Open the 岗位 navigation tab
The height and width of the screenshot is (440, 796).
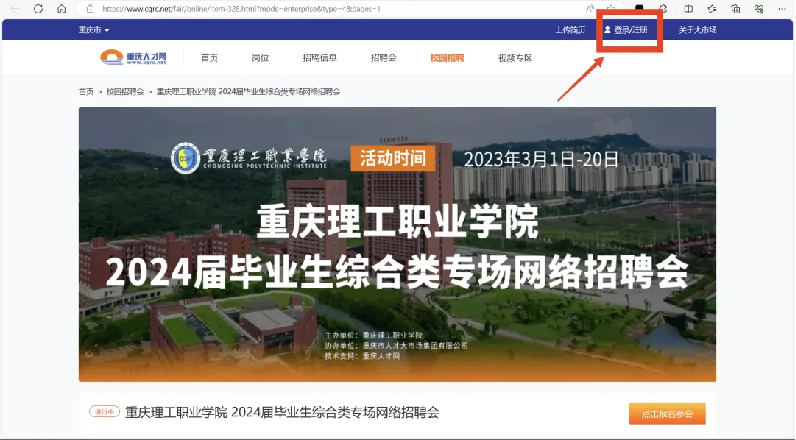260,58
